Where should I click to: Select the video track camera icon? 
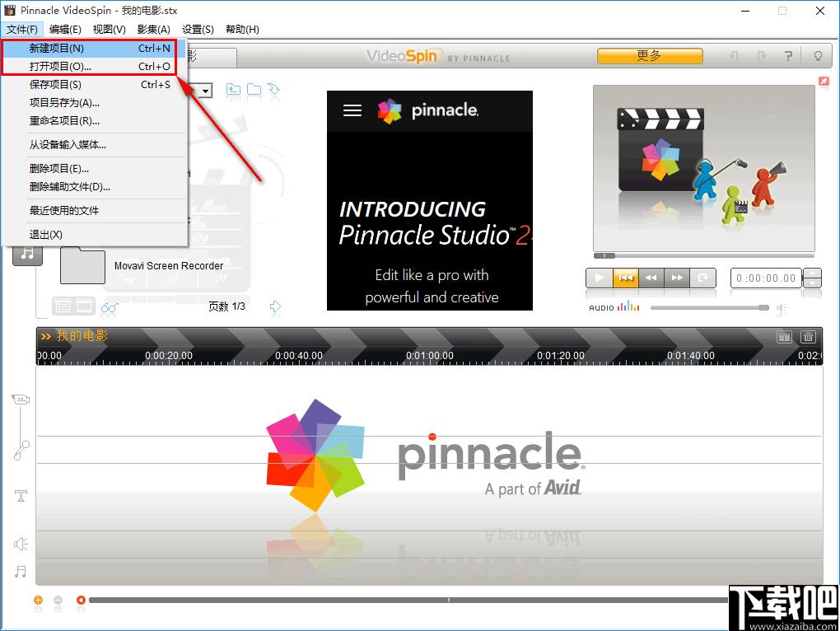coord(21,399)
